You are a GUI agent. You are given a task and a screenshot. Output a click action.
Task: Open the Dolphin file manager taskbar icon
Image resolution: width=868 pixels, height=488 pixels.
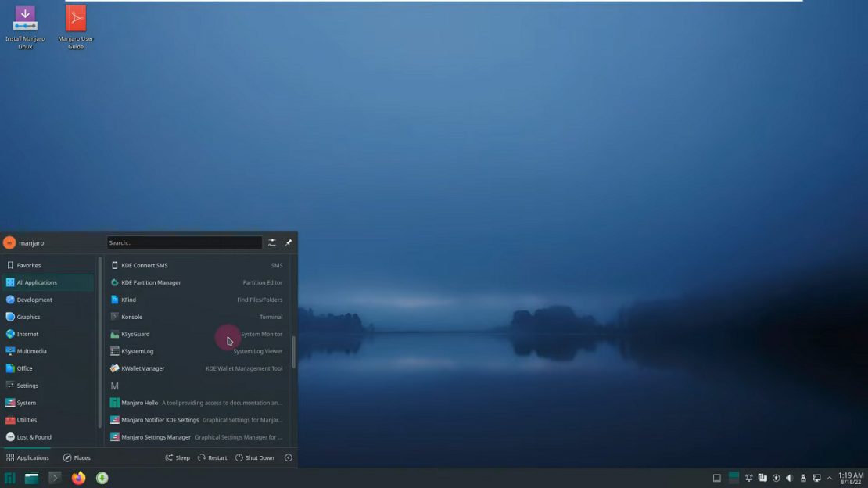(x=31, y=477)
